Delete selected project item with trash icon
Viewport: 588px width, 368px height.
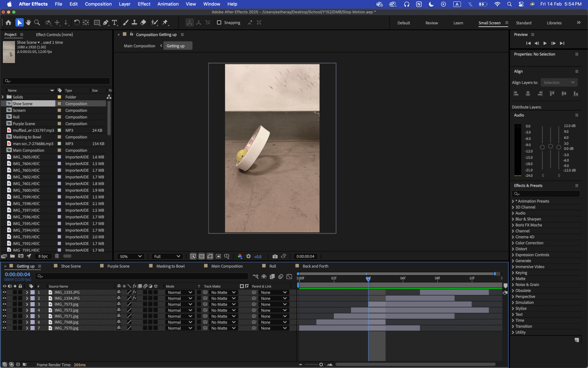point(57,256)
